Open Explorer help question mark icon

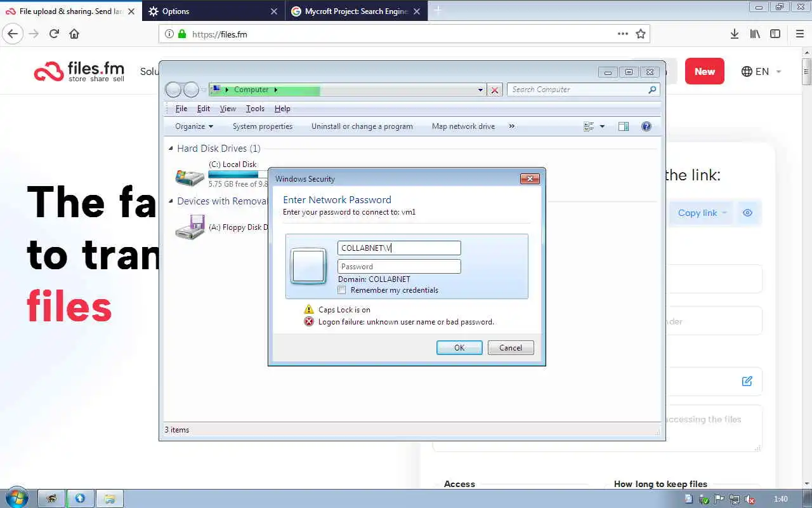point(646,126)
